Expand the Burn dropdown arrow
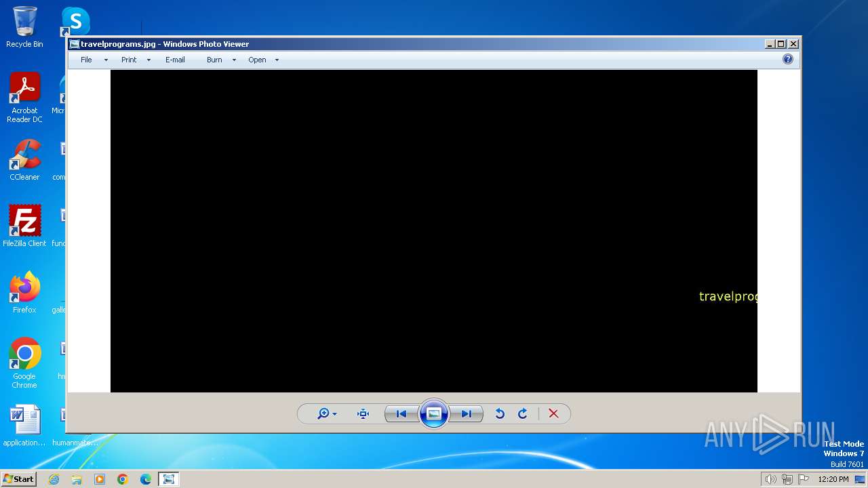This screenshot has width=868, height=488. point(234,60)
